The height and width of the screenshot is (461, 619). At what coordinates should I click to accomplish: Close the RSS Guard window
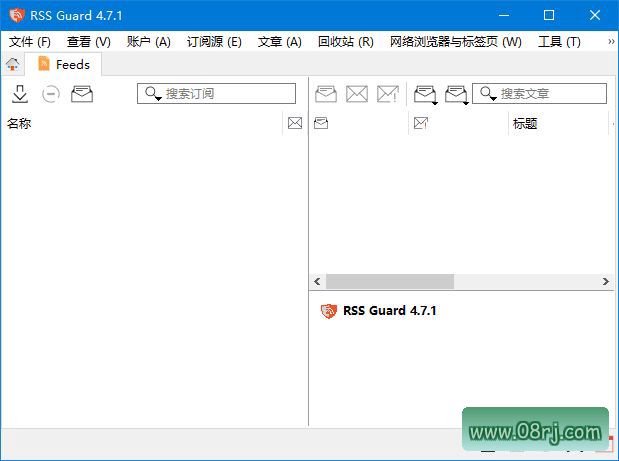(595, 15)
